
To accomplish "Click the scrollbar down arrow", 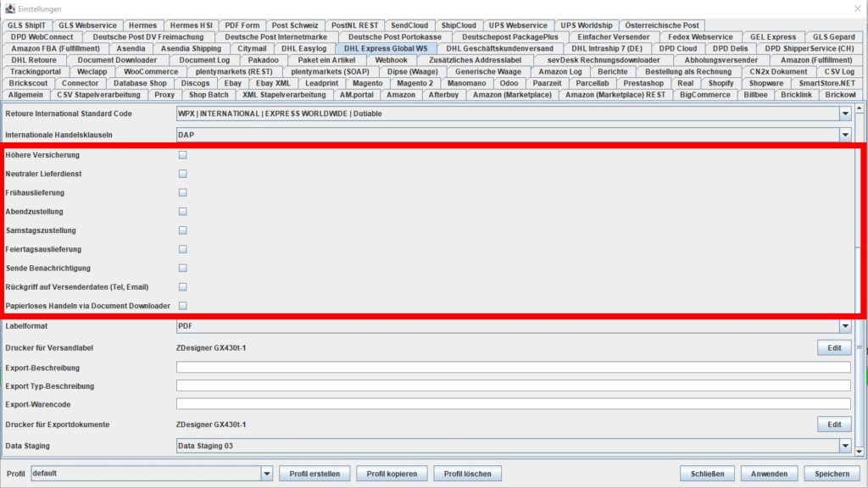I will (x=860, y=452).
